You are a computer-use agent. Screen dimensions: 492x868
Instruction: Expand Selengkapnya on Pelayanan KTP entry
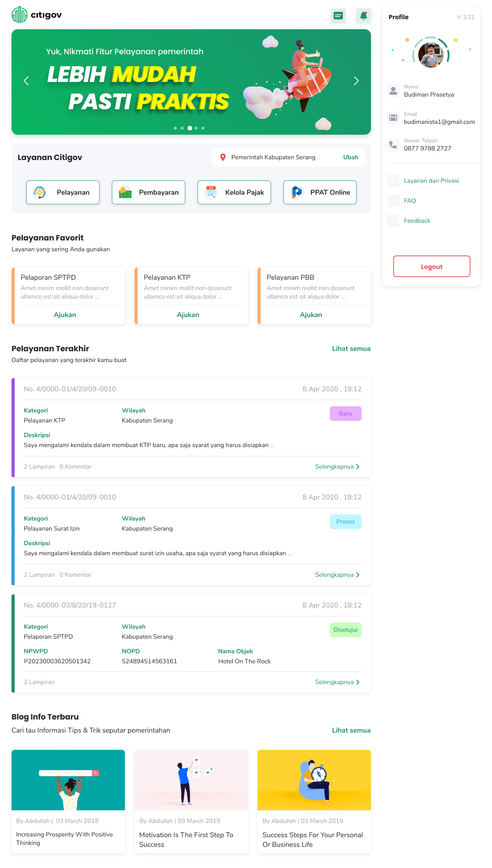click(x=337, y=467)
